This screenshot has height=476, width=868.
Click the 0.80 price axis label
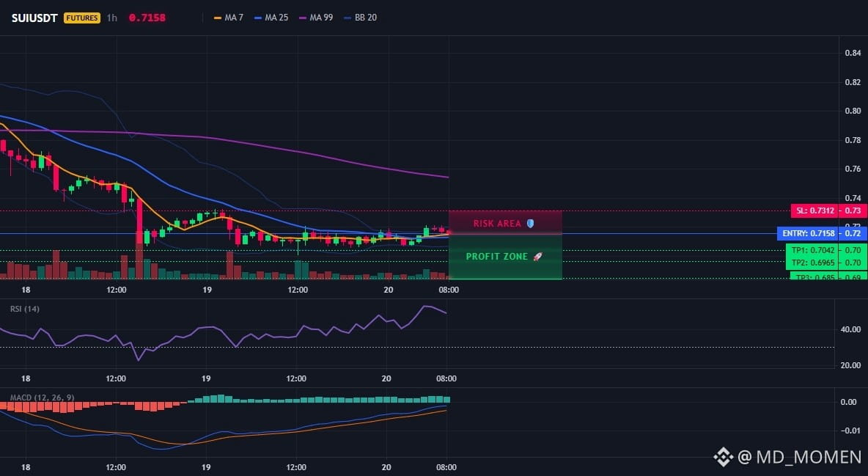(853, 111)
